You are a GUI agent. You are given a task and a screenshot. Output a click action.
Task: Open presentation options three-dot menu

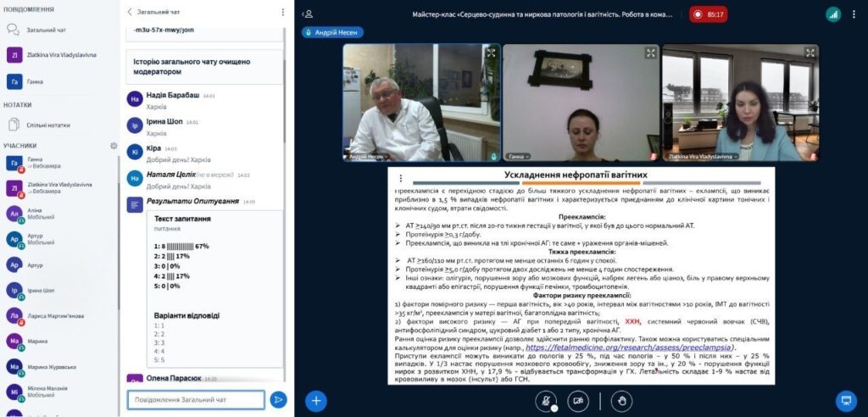[x=401, y=178]
